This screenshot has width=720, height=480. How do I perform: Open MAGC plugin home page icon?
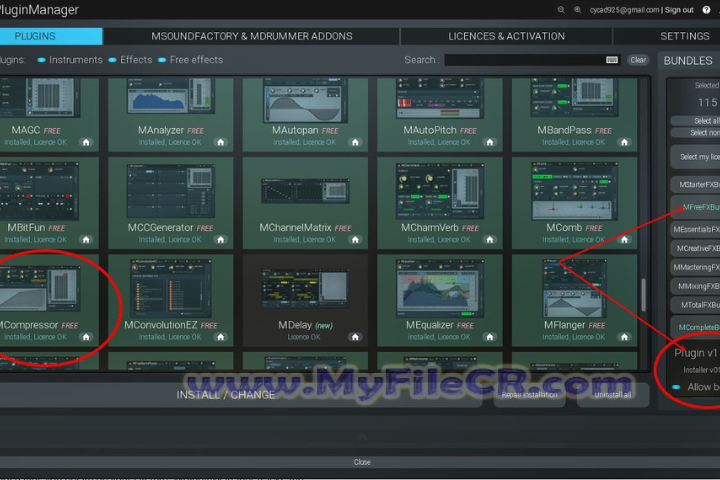pyautogui.click(x=86, y=142)
